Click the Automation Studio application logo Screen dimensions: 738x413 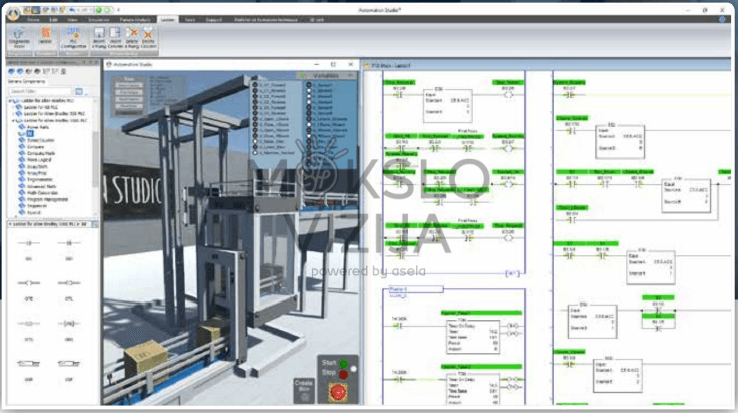tap(11, 7)
